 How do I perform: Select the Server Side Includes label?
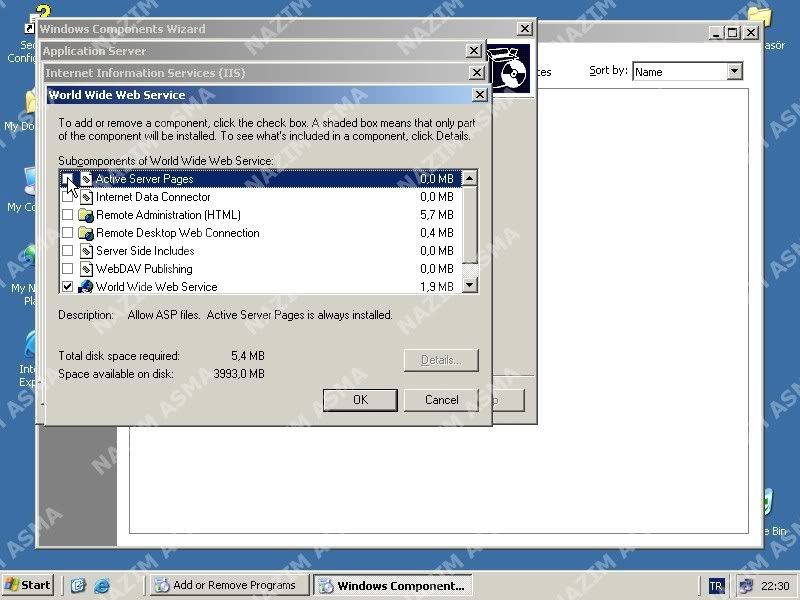tap(145, 251)
